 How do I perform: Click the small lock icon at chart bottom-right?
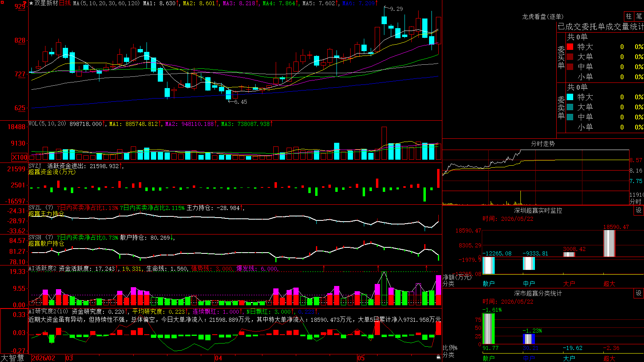(439, 357)
